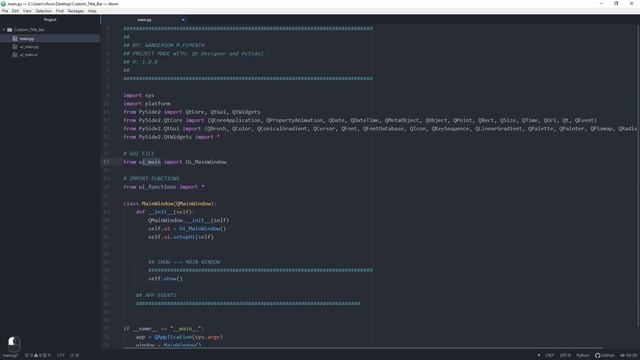Open the File menu

tap(5, 11)
